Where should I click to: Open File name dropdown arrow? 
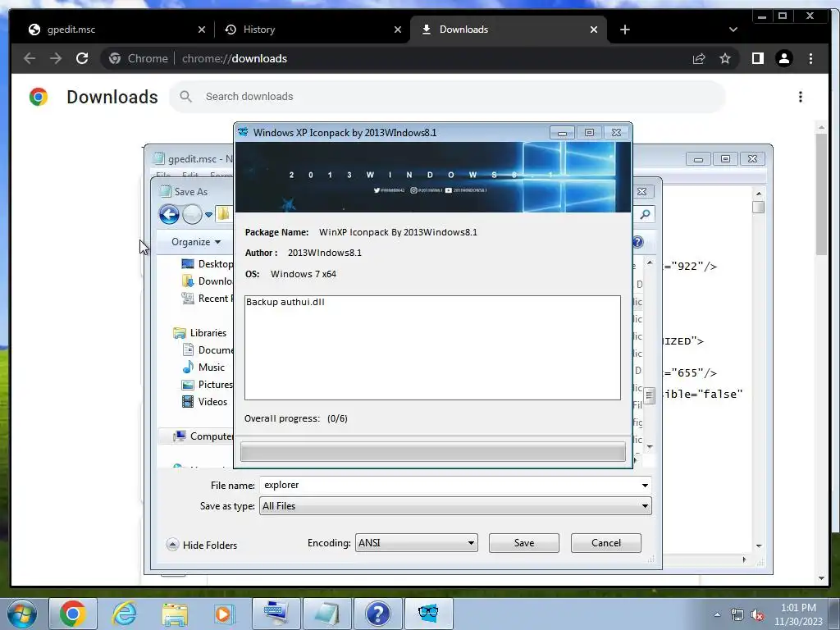point(645,486)
